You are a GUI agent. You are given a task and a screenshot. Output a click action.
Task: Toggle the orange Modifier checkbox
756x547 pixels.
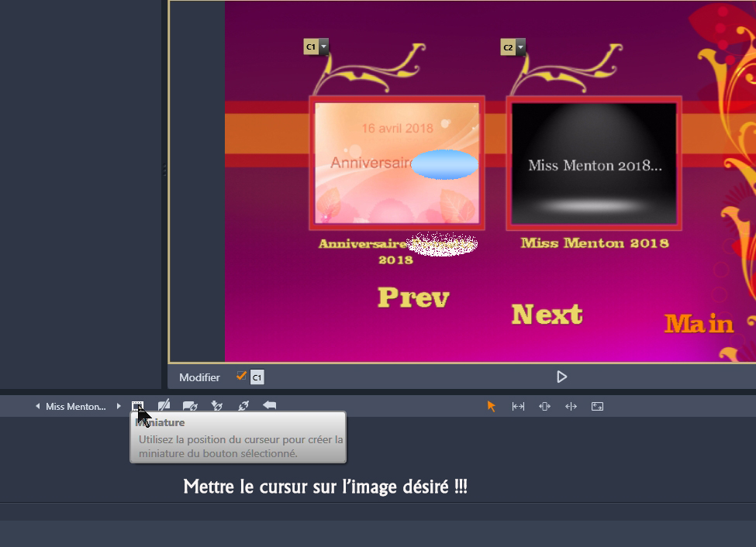tap(241, 376)
